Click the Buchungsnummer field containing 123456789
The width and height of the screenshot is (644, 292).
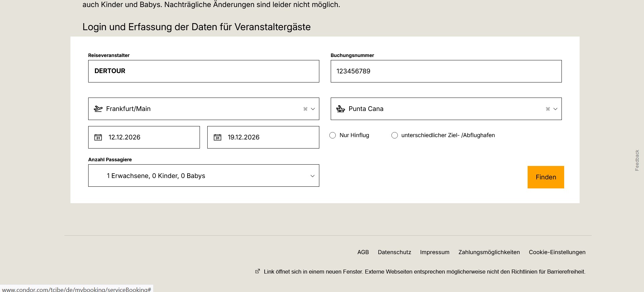[446, 71]
